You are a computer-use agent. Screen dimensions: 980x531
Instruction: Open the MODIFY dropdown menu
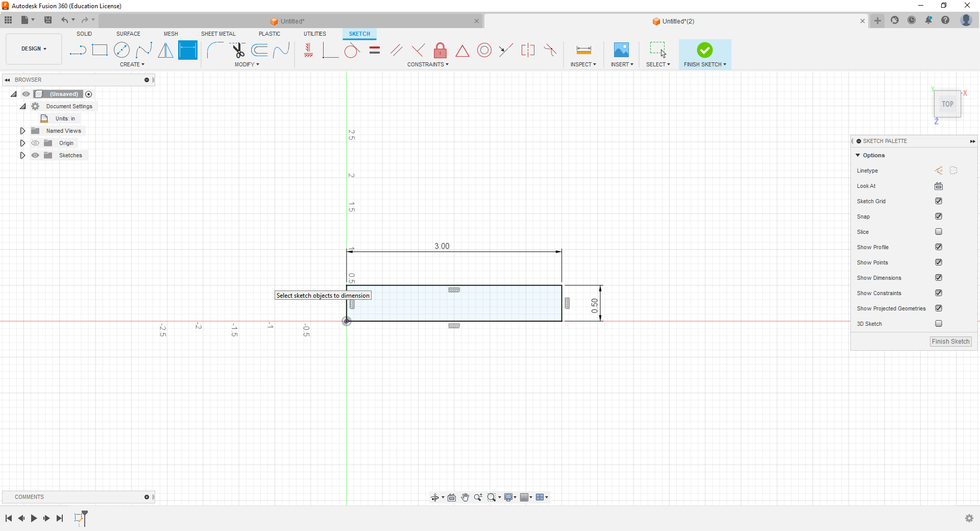[247, 64]
